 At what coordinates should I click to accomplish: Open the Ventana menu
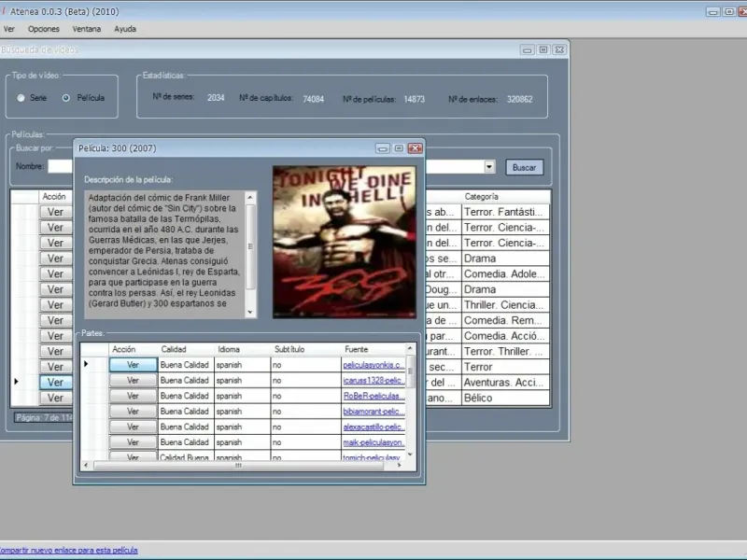click(87, 29)
